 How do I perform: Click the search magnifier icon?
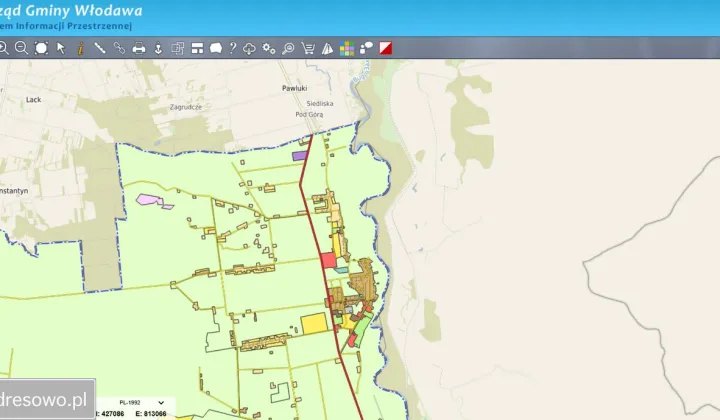[x=288, y=48]
